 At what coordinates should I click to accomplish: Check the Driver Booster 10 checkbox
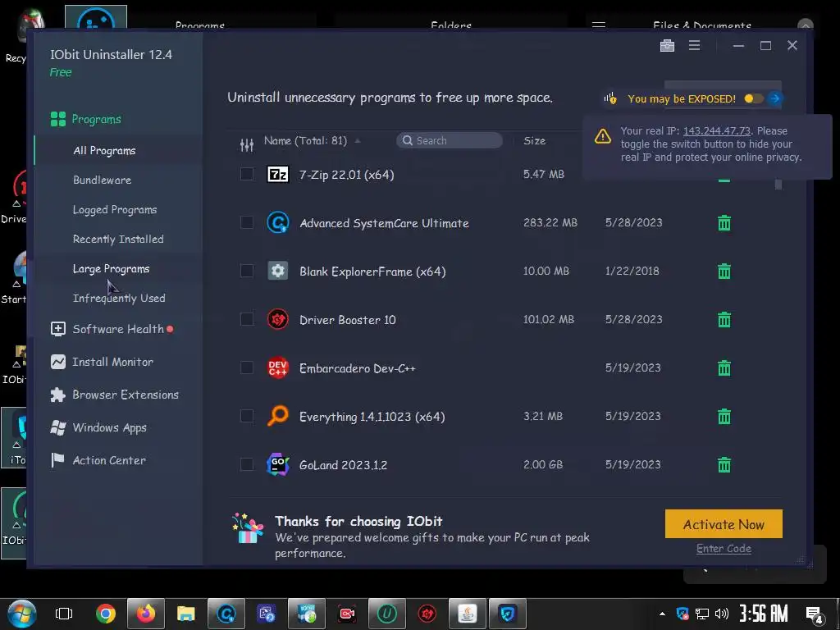point(246,319)
